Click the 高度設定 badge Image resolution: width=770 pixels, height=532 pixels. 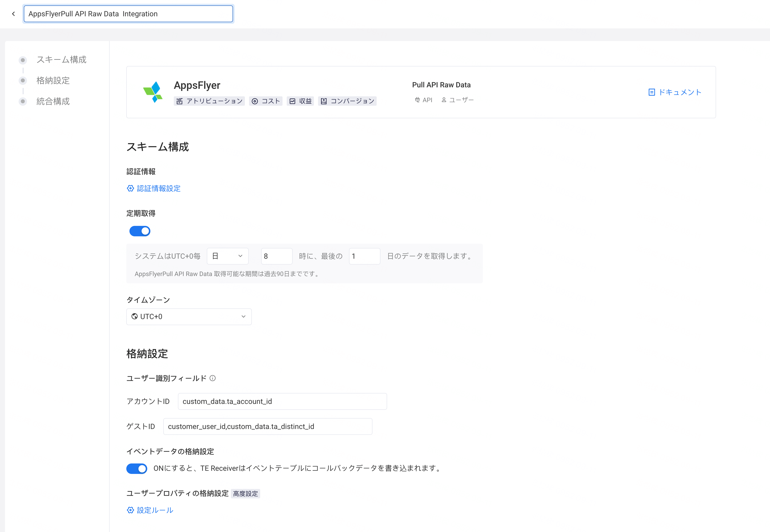tap(246, 494)
